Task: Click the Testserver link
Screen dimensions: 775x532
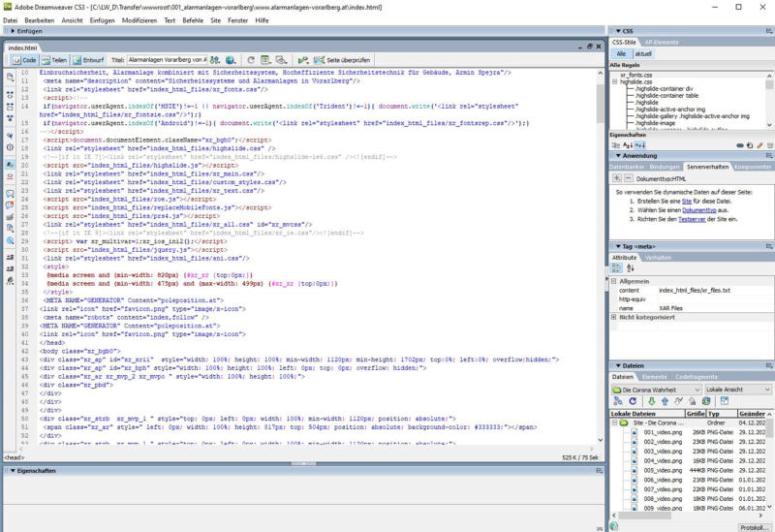Action: click(691, 220)
